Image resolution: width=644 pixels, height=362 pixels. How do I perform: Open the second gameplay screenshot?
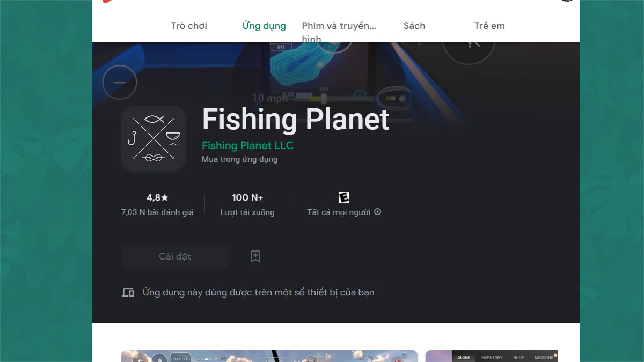[x=491, y=356]
